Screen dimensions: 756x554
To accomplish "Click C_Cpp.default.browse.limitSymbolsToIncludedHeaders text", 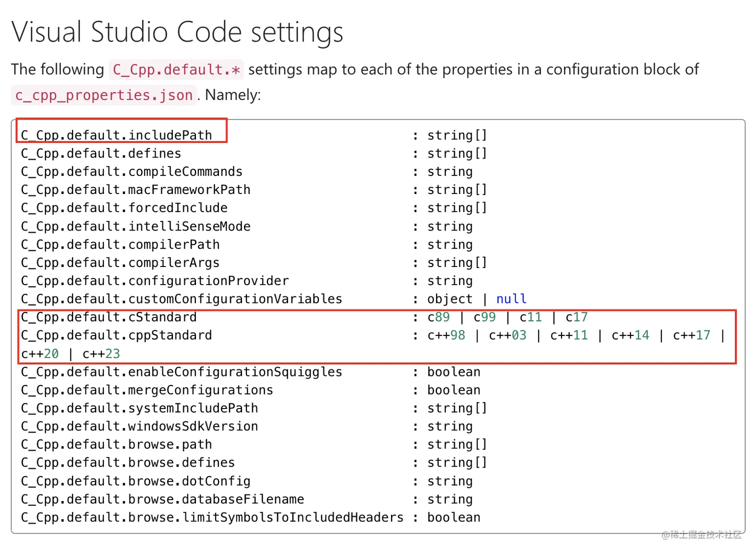I will (x=212, y=517).
